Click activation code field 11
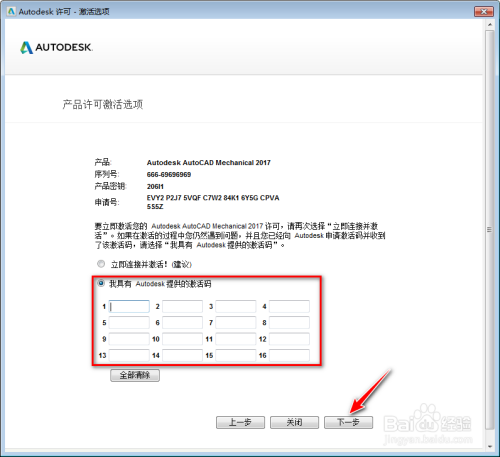 pyautogui.click(x=236, y=339)
